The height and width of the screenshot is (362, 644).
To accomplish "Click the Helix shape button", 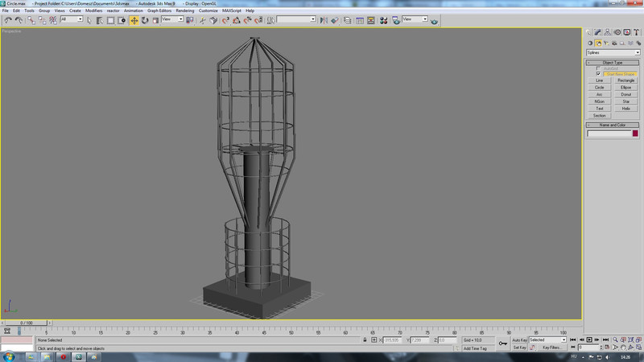I will [x=625, y=108].
